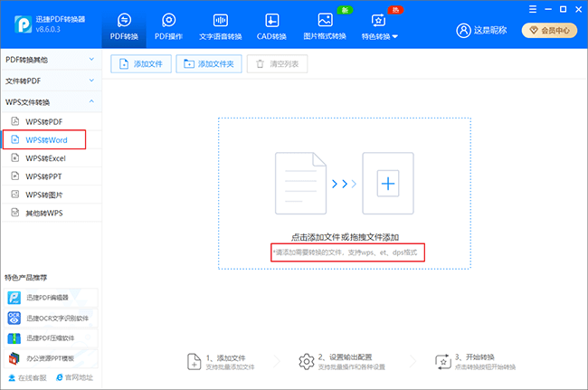Click the 迅捷PDF编辑器 product icon
Screen dimensions: 588x390
click(14, 298)
